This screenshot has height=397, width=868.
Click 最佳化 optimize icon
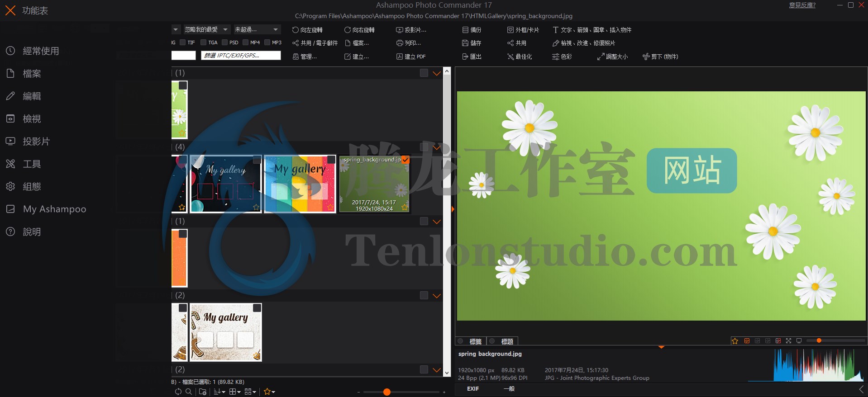pos(520,57)
